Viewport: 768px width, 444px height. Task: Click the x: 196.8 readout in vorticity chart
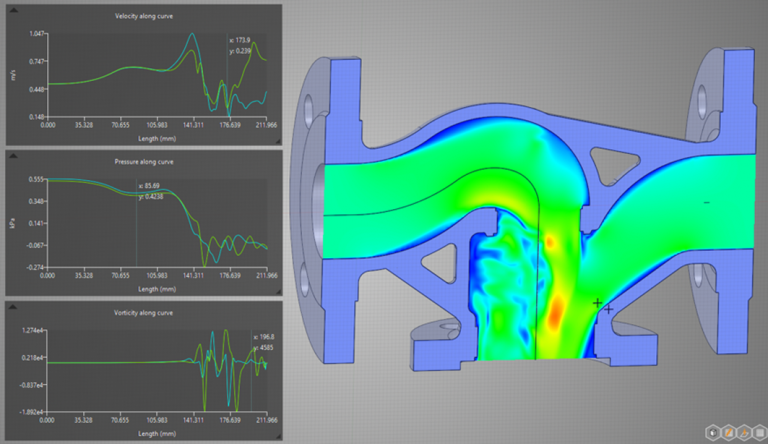264,337
